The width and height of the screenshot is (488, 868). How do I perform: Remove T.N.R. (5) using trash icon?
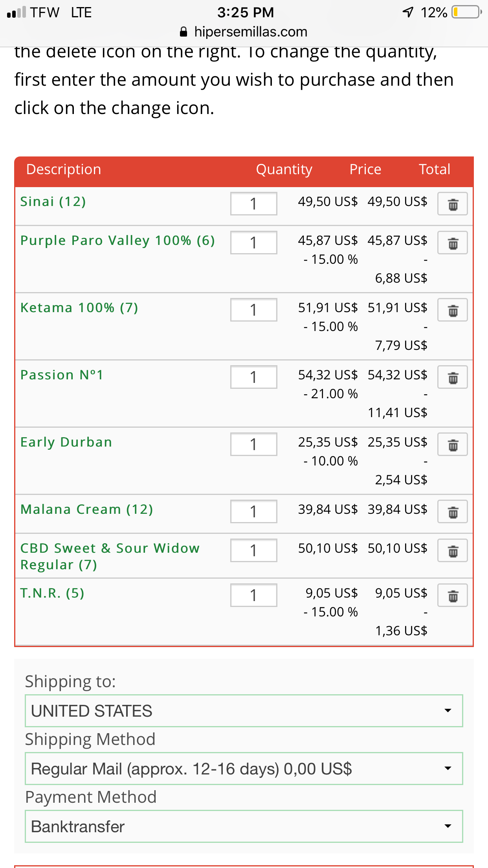click(x=452, y=595)
